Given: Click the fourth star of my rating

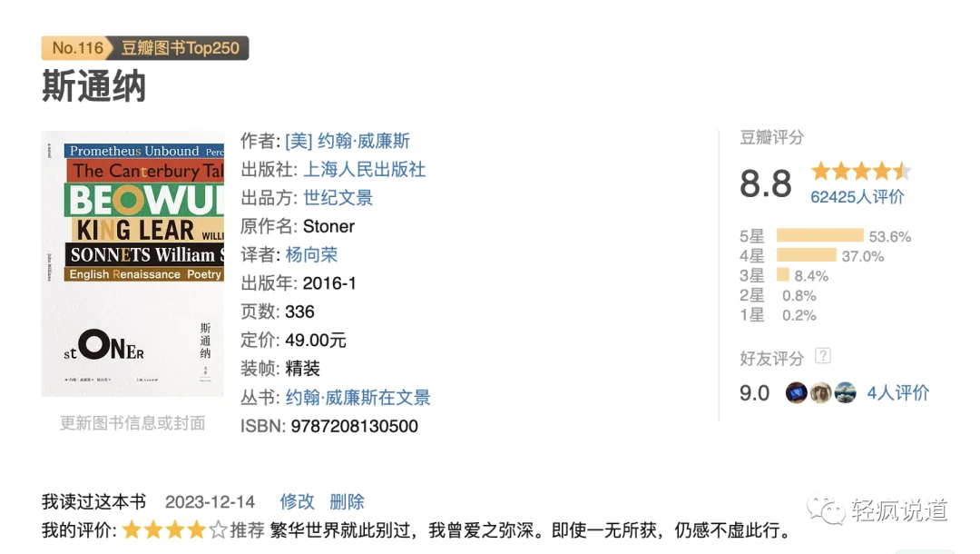Looking at the screenshot, I should (x=196, y=530).
